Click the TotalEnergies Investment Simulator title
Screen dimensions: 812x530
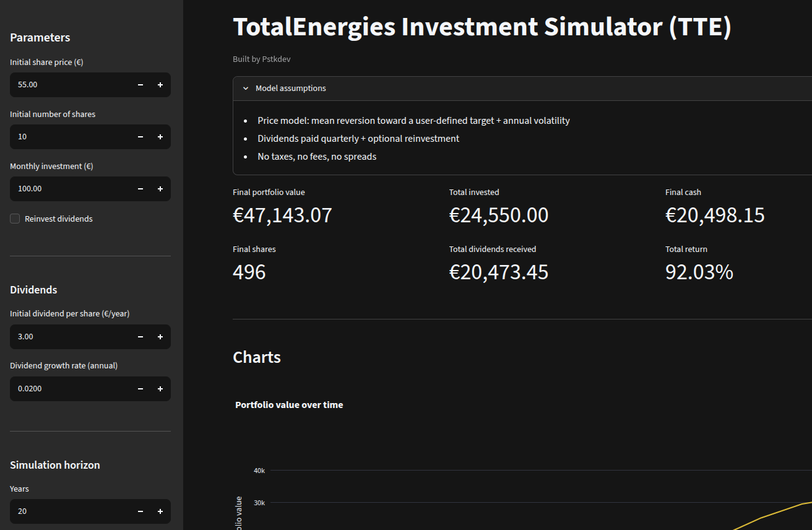click(x=482, y=27)
